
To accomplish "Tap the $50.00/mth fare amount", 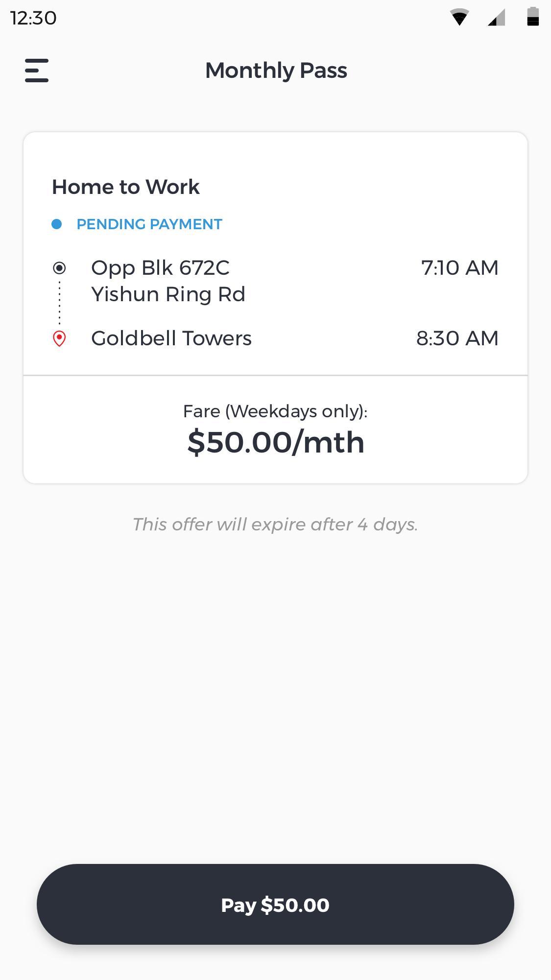I will [x=276, y=442].
